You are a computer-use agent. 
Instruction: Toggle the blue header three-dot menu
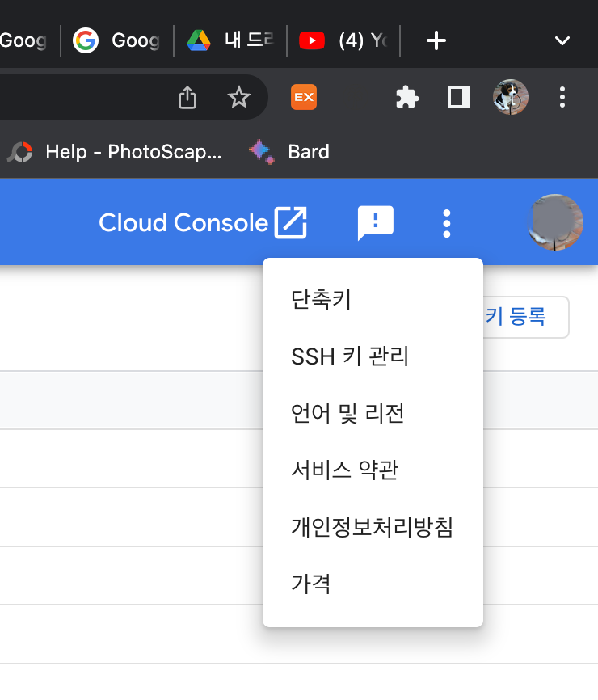446,223
